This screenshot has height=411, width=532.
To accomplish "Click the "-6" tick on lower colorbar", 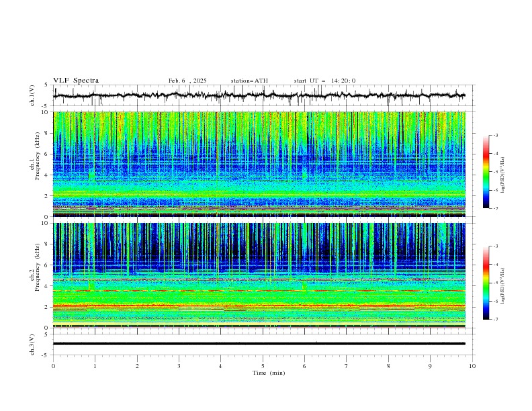I will [496, 301].
